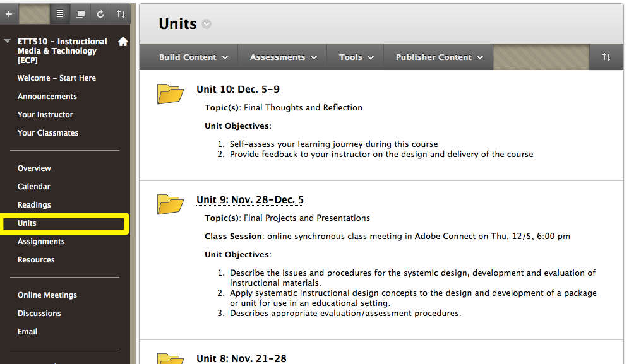The image size is (629, 364).
Task: Collapse the ETT510 course menu triangle
Action: 7,41
